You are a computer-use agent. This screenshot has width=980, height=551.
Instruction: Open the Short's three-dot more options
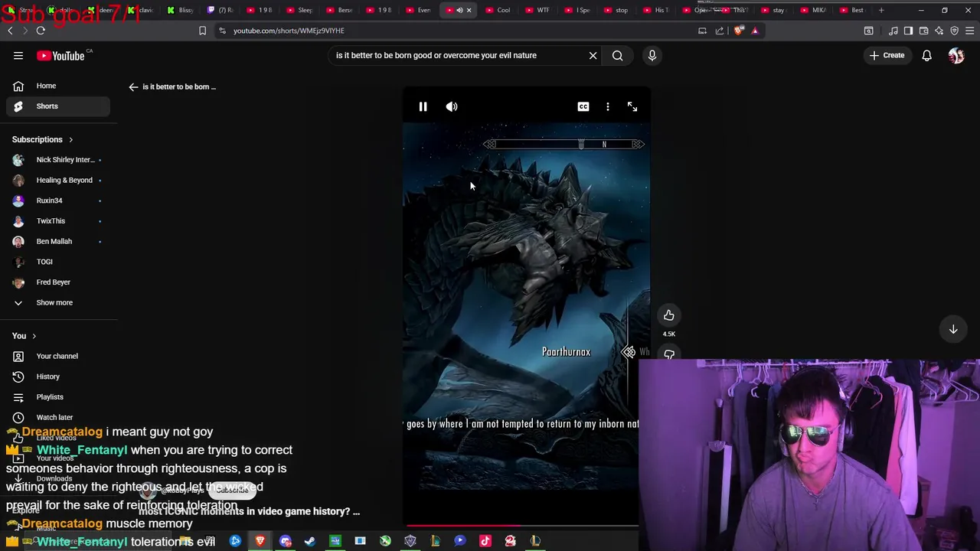608,106
